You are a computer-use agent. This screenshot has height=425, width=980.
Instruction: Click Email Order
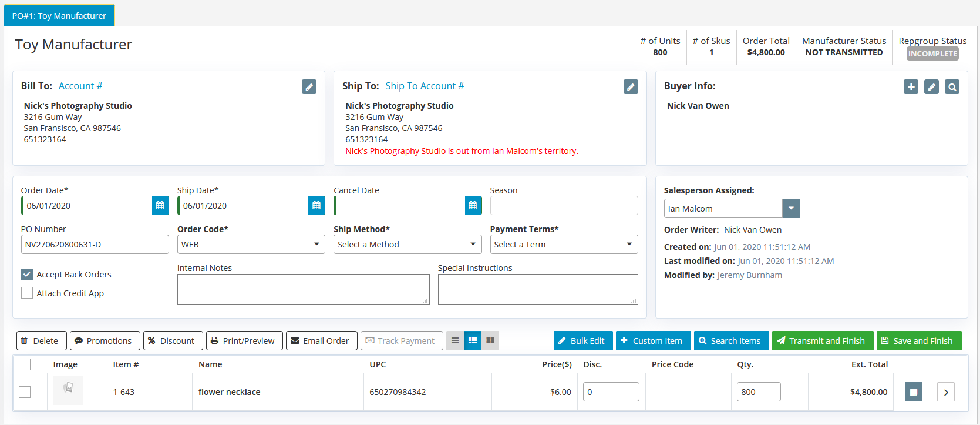coord(322,341)
